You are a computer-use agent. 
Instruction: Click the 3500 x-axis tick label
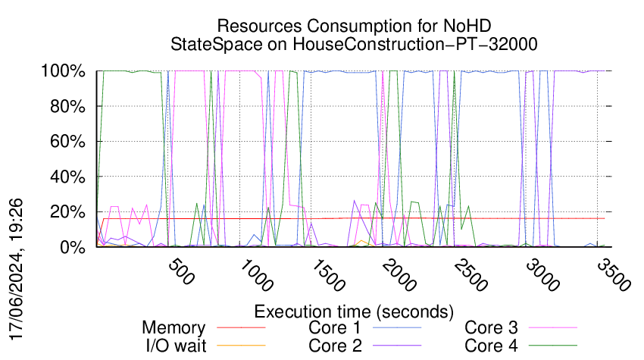coord(614,275)
